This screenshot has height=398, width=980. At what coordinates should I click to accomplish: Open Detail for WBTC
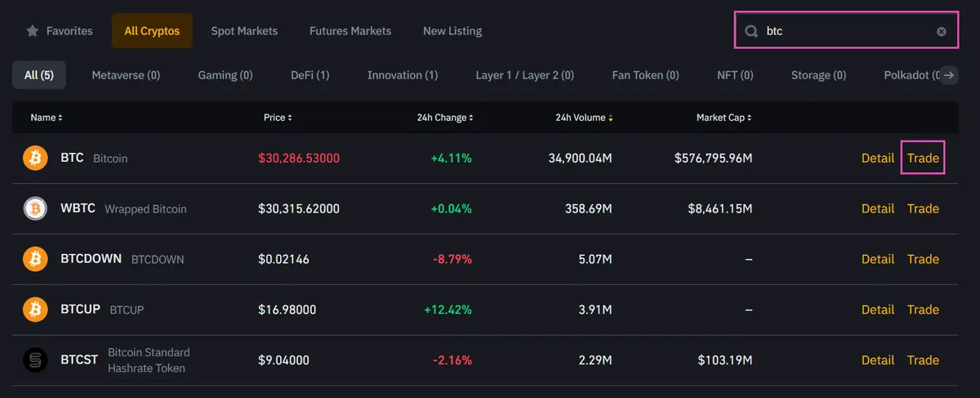click(878, 208)
